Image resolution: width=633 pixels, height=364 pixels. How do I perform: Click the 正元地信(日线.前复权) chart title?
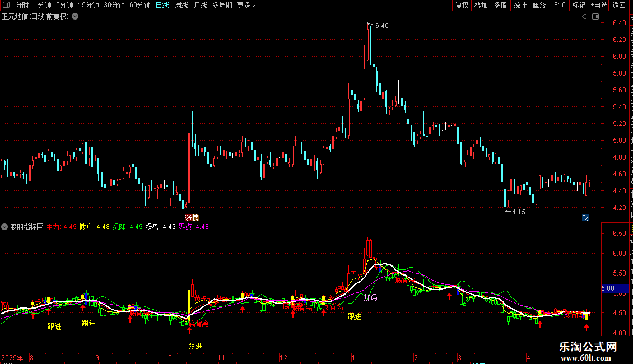click(35, 17)
